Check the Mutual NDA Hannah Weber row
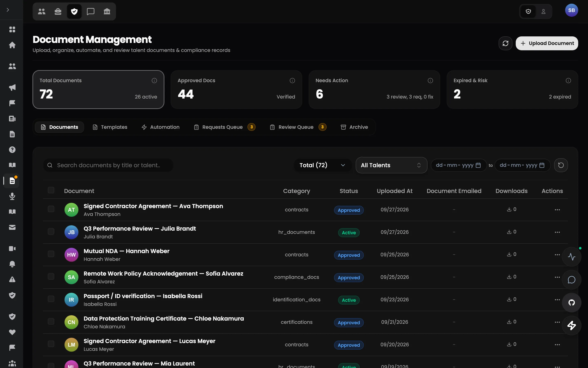Screen dimensions: 588x368 coord(51,254)
